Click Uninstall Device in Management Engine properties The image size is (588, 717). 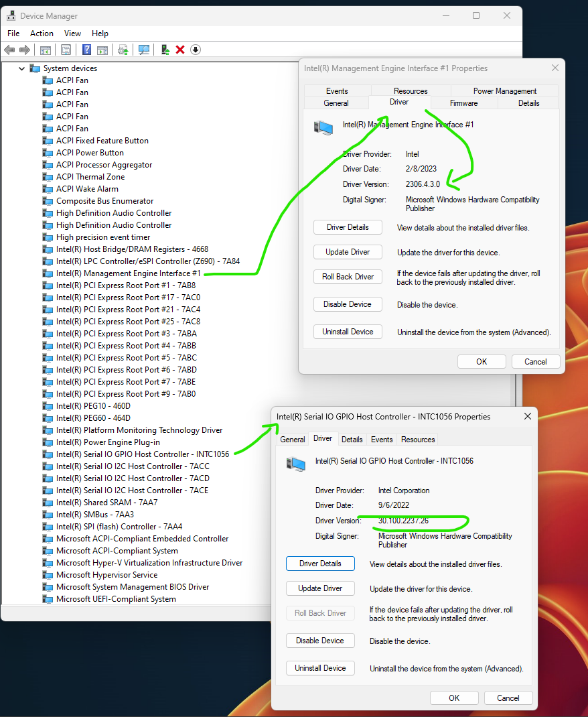348,332
